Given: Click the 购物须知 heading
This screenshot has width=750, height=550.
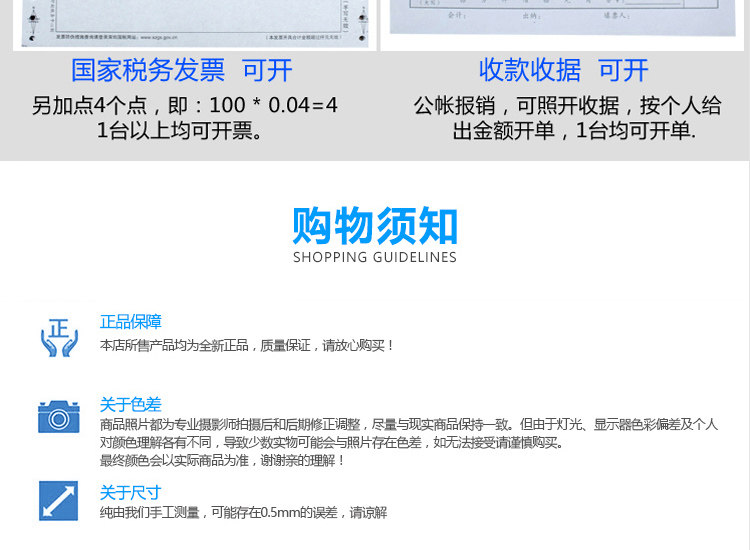Looking at the screenshot, I should coord(375,226).
